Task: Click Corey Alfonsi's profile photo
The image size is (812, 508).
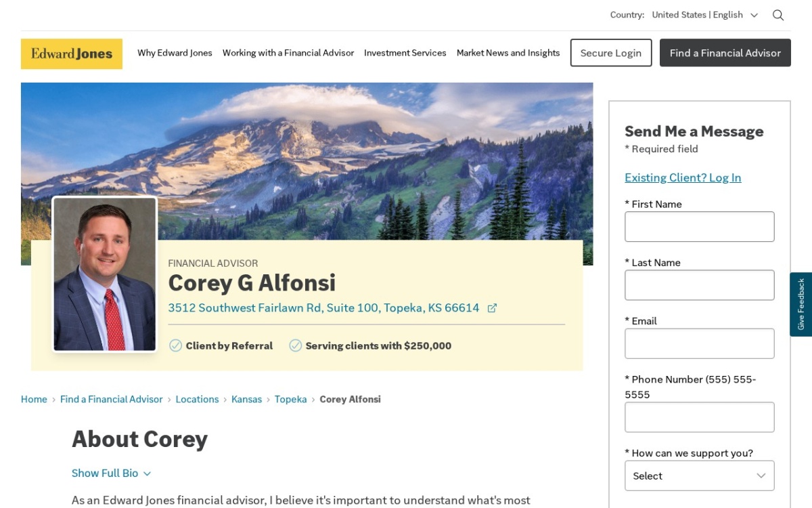Action: point(105,274)
